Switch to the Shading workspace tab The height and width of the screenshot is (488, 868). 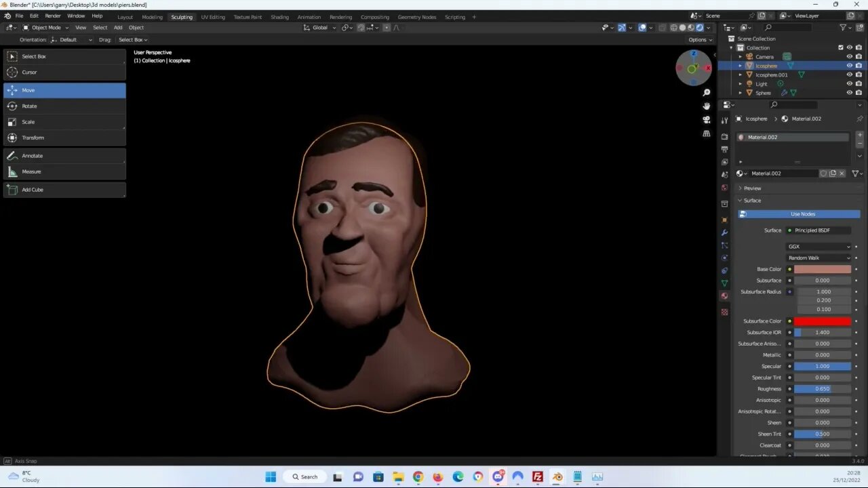point(279,17)
